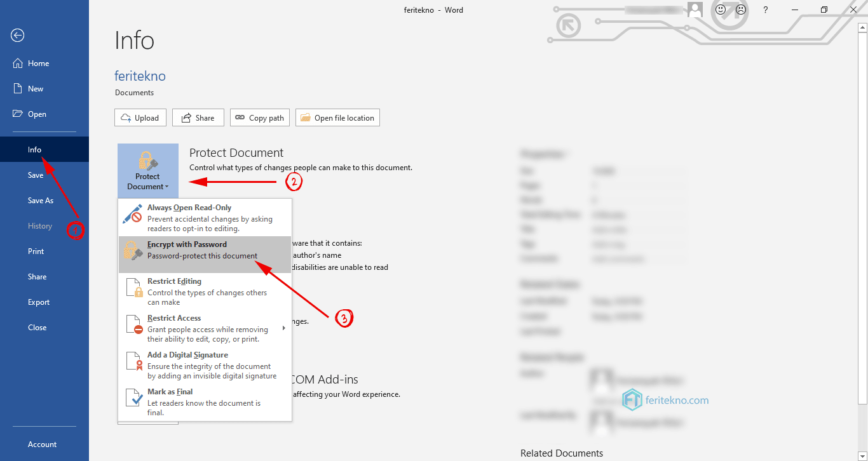Click the lock and key Protect Document icon

(x=148, y=160)
